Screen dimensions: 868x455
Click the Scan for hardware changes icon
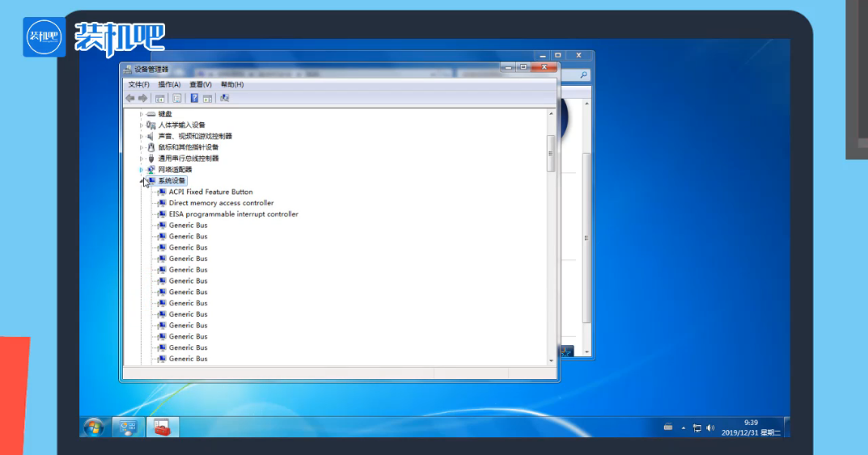[224, 99]
